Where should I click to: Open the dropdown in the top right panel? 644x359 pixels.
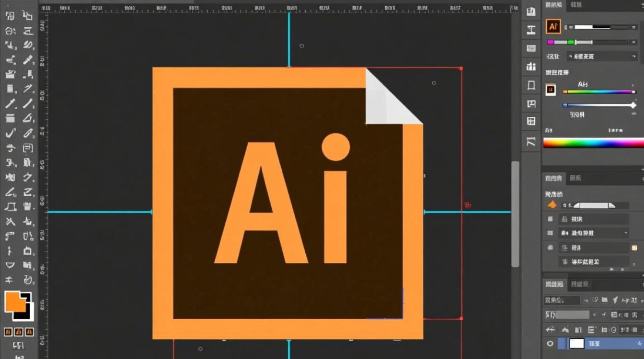(x=602, y=56)
